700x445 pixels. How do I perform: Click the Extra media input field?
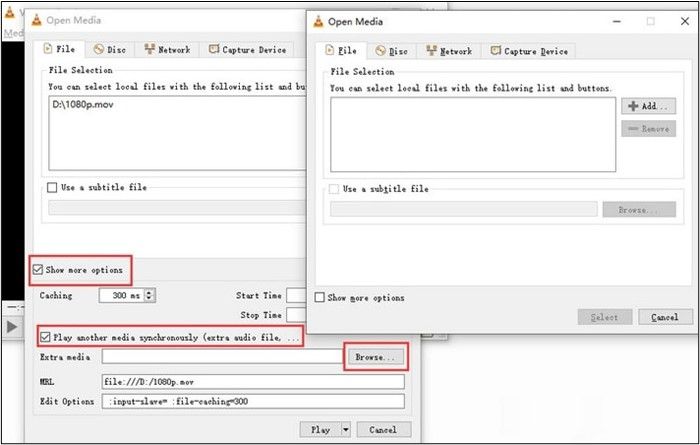click(x=222, y=357)
